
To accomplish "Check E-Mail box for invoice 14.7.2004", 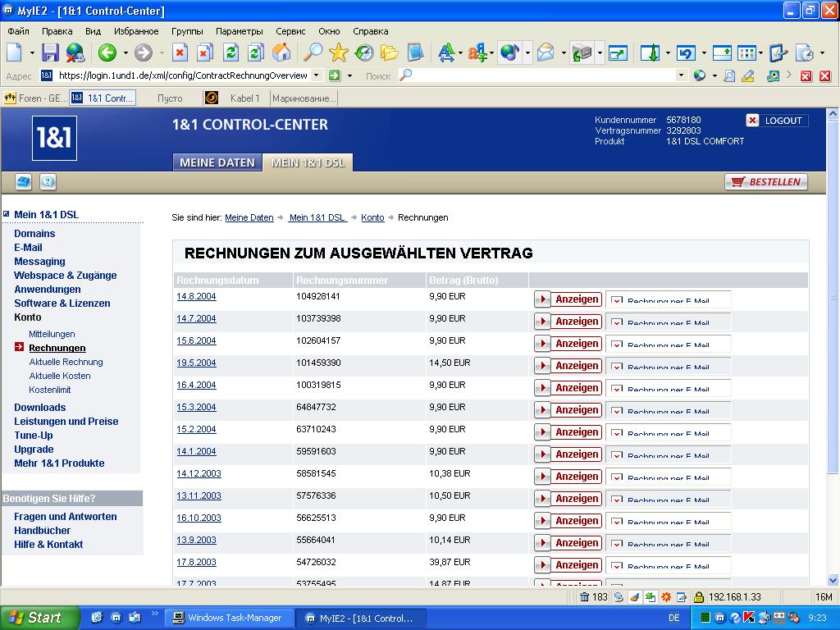I will (x=617, y=322).
